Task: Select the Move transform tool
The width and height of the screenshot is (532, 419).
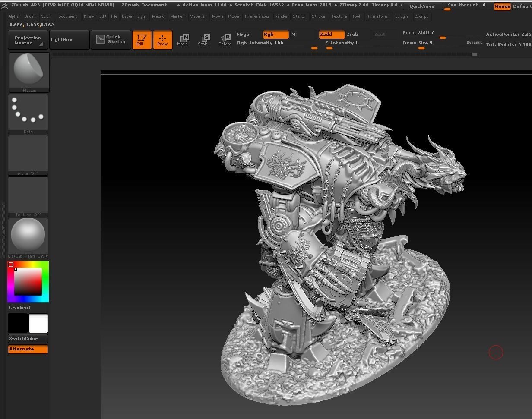Action: tap(183, 40)
